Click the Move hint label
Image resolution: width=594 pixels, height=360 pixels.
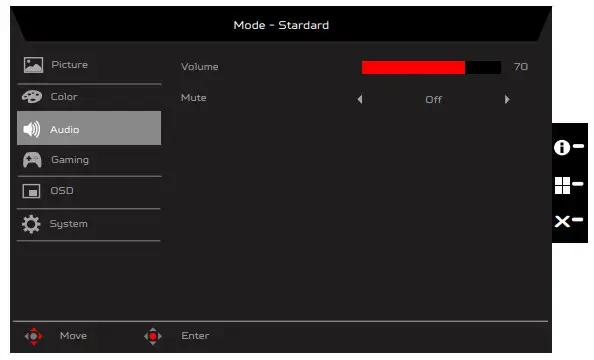point(73,336)
